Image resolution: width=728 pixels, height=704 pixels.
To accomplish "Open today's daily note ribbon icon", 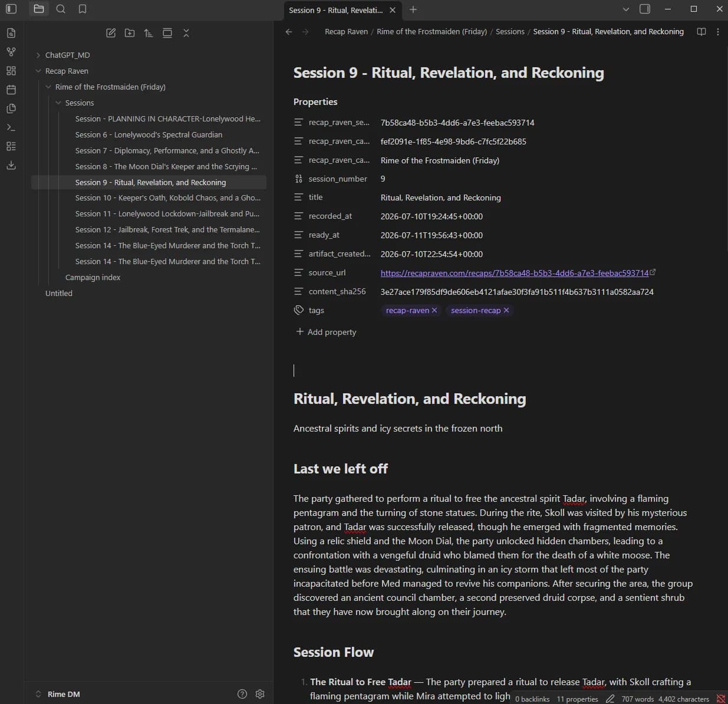I will 11,90.
